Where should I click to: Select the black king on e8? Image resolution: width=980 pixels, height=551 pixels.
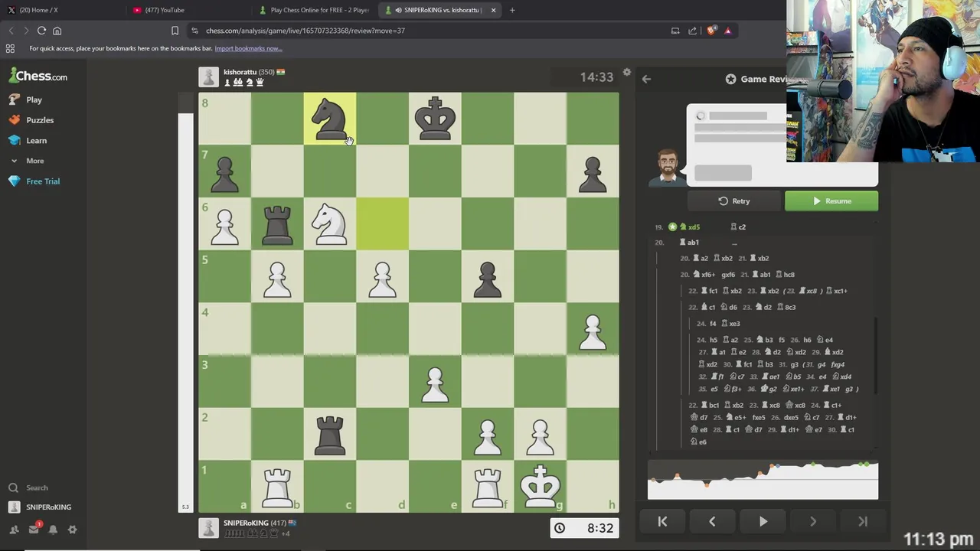coord(435,119)
